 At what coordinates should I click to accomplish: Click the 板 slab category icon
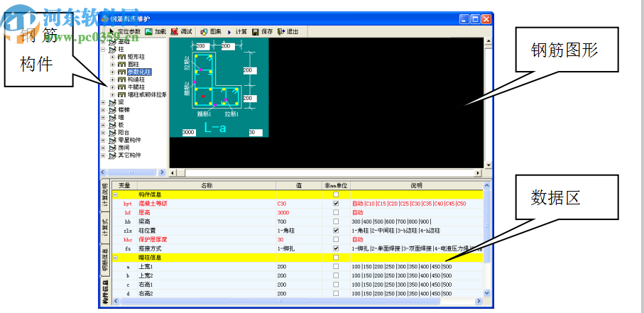pyautogui.click(x=112, y=125)
